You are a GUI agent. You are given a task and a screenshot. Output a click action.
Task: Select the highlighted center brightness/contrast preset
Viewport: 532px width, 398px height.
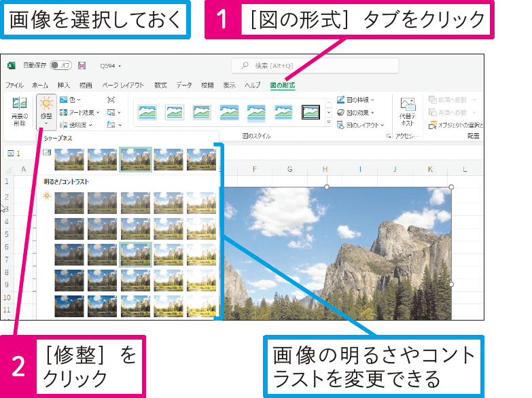click(x=135, y=254)
